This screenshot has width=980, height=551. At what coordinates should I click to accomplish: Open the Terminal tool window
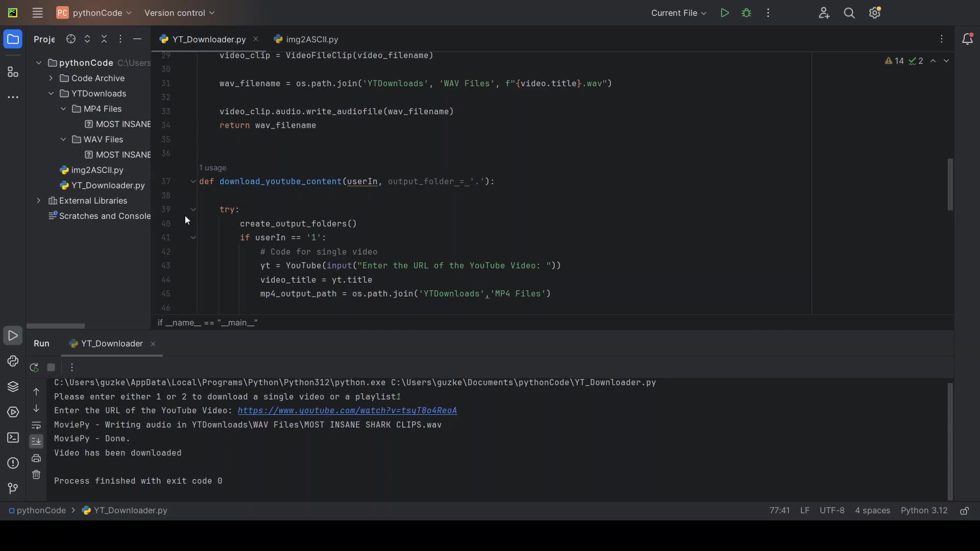(13, 438)
